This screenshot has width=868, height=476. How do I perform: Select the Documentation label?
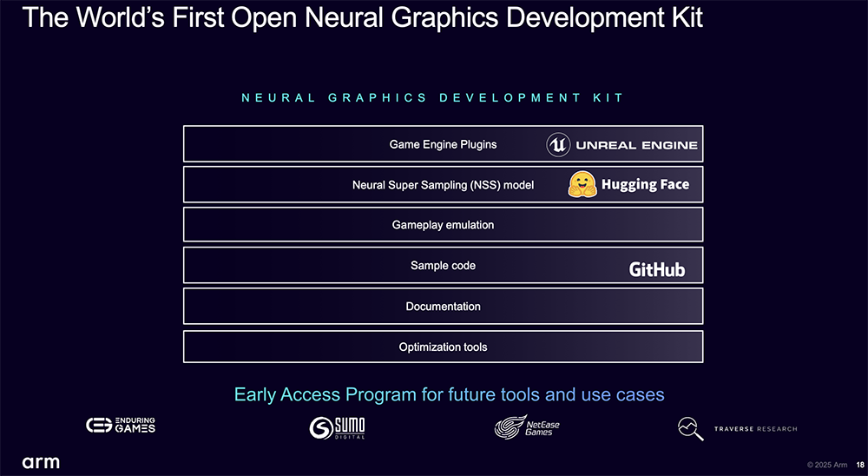click(443, 307)
